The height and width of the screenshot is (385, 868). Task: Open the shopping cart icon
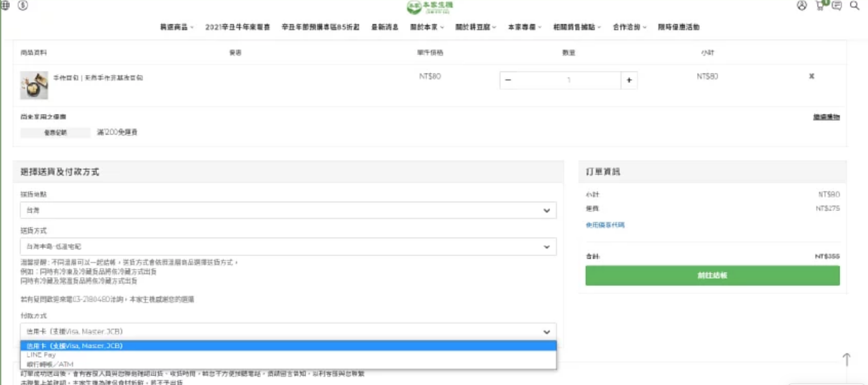[x=820, y=6]
